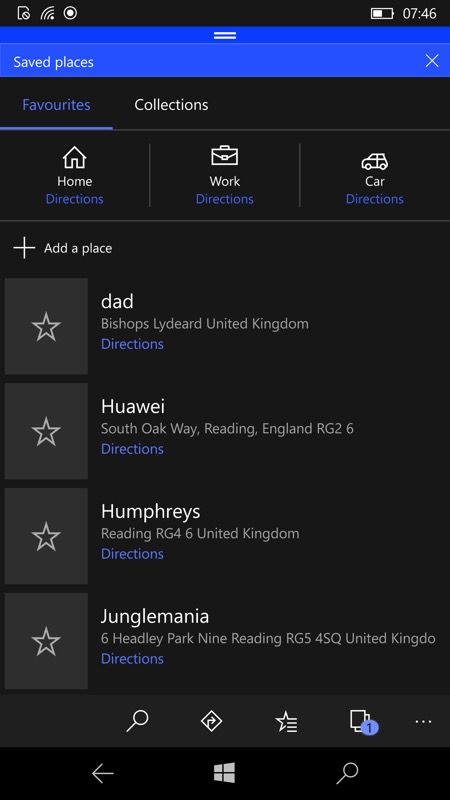Tap the Car icon
Viewport: 450px width, 800px height.
pyautogui.click(x=374, y=161)
